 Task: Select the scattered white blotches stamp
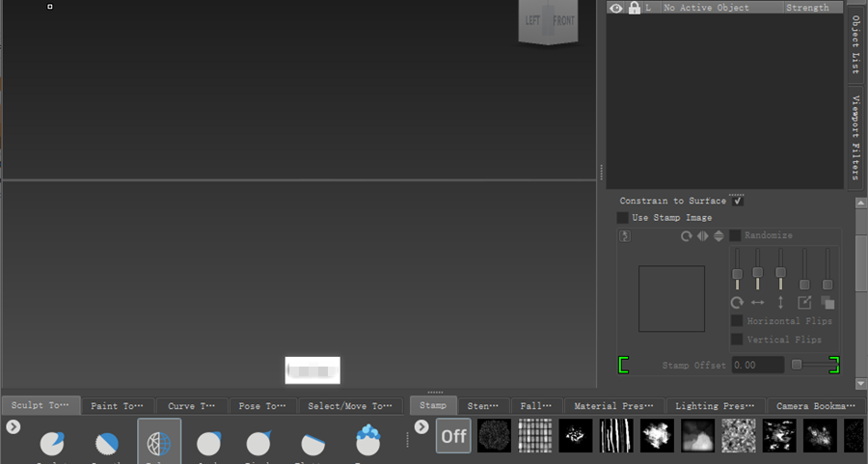pos(779,436)
